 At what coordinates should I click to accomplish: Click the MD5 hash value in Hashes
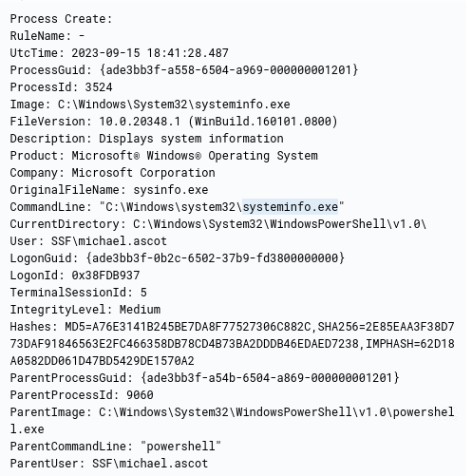tap(201, 327)
